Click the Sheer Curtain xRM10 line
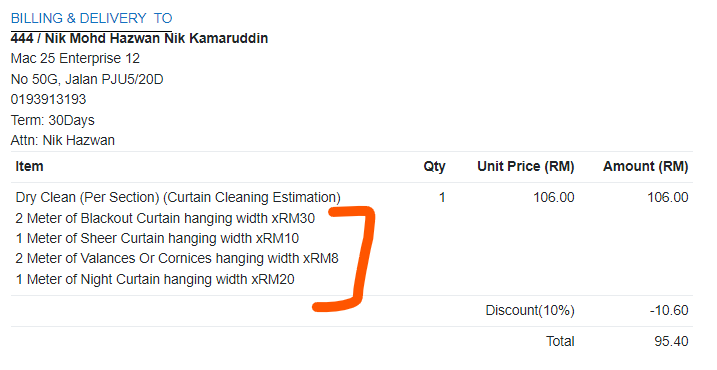 (157, 239)
